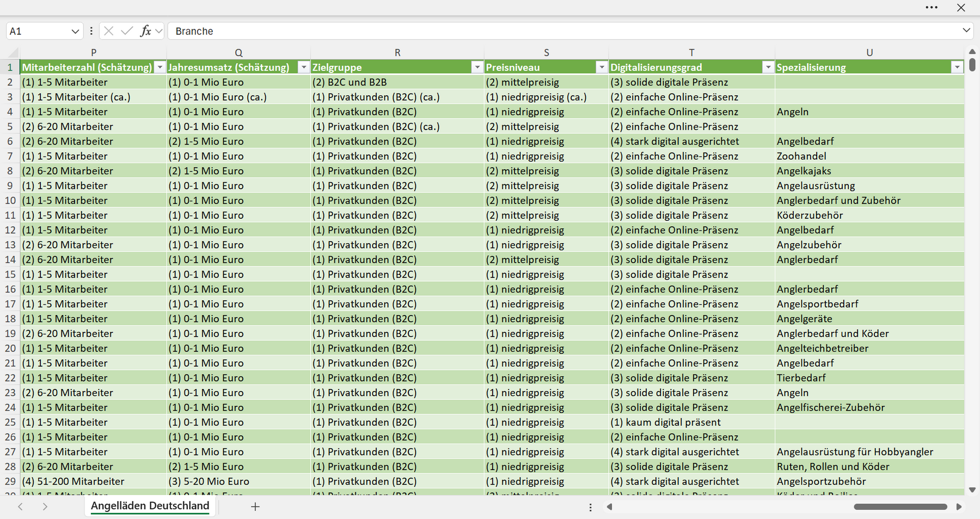Select cell 'Angelzubehör'
This screenshot has width=980, height=519.
pyautogui.click(x=869, y=245)
